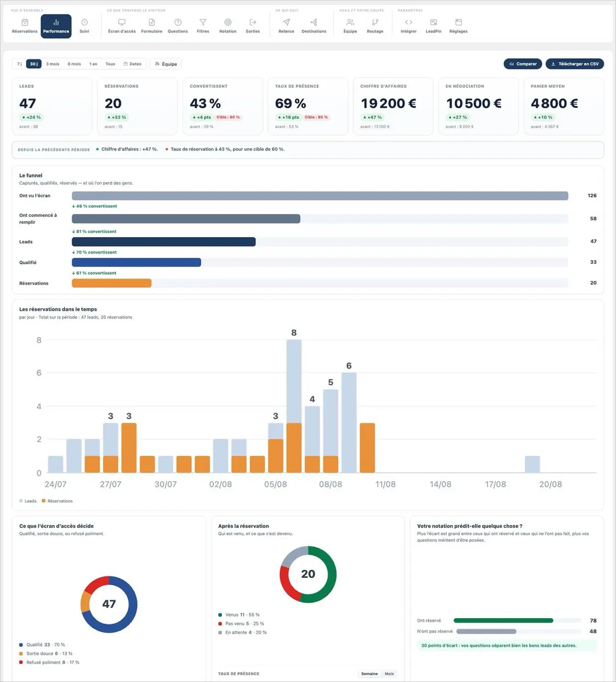Screen dimensions: 616x682
Task: Switch the Taux de présence view to Mois
Action: (x=389, y=674)
